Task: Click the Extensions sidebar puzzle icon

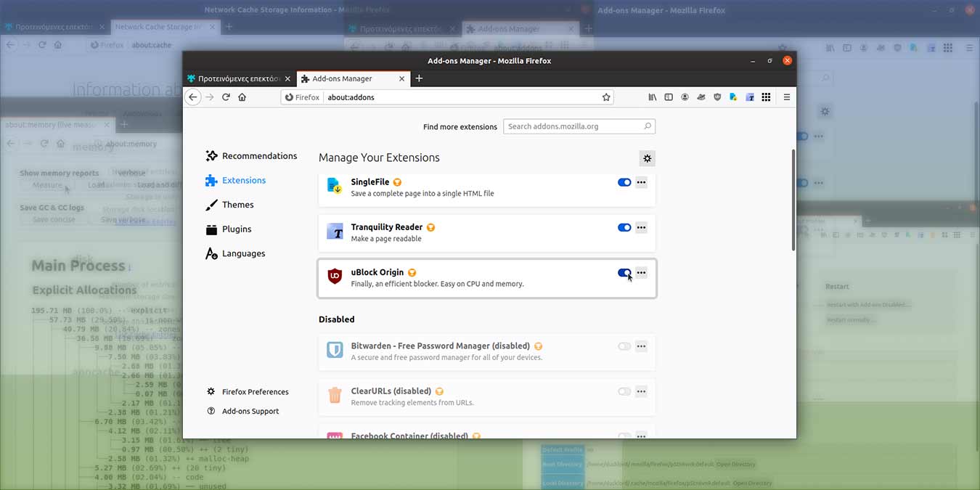Action: coord(243,180)
